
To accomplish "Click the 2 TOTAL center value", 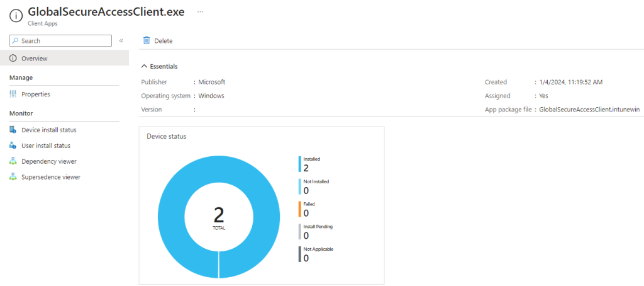I will point(219,218).
